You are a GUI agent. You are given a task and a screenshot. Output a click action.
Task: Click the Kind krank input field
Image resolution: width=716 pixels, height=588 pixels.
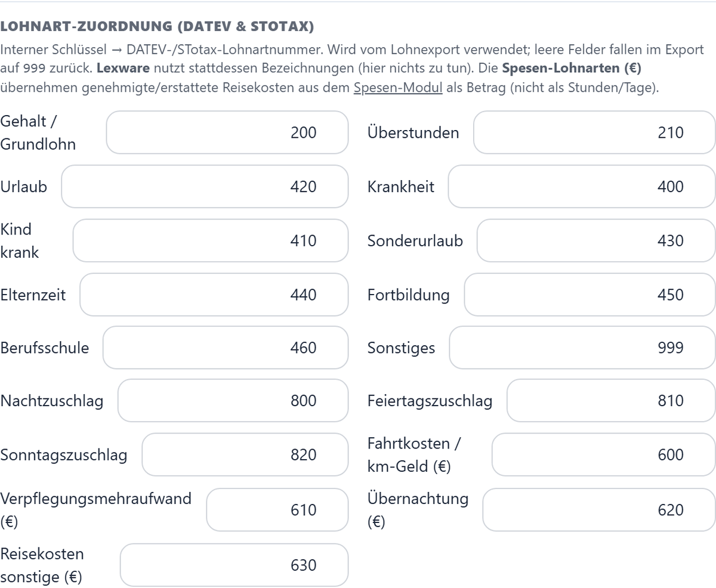[211, 241]
